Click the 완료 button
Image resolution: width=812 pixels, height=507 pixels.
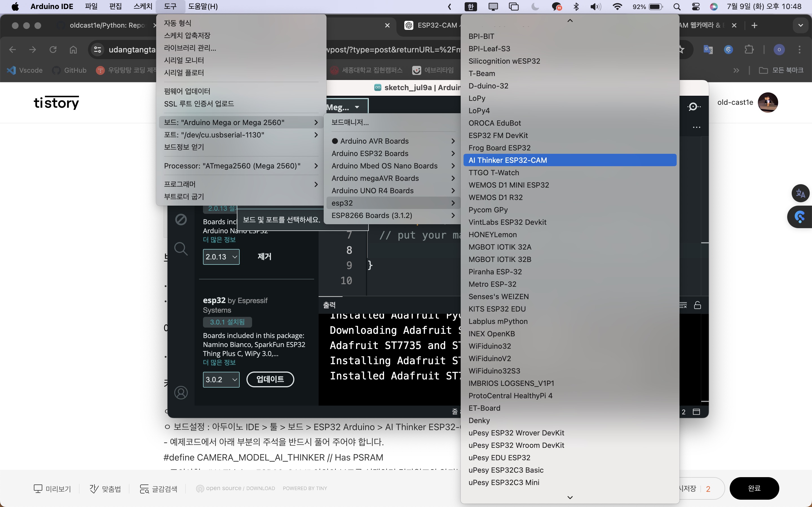click(x=754, y=488)
